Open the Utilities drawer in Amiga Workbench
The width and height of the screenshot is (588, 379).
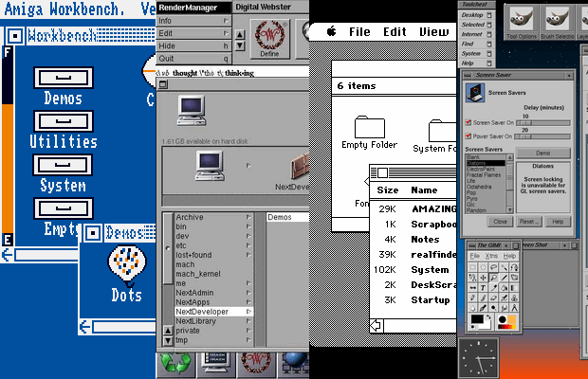[64, 121]
